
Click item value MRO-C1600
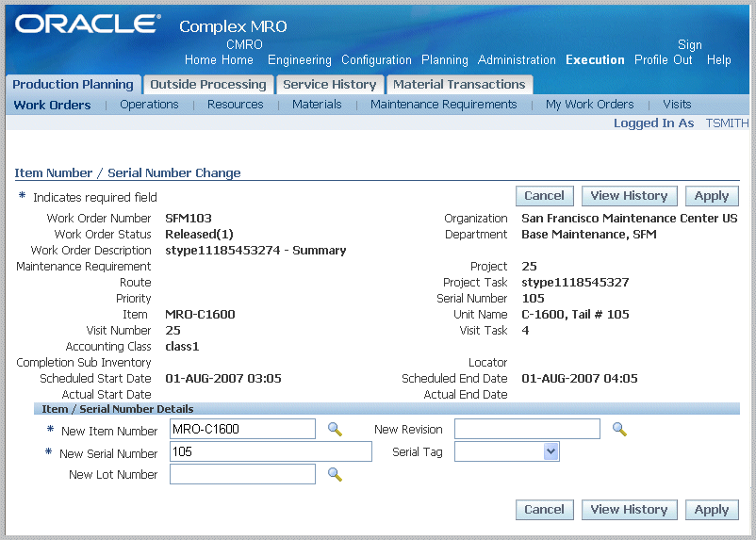[200, 315]
